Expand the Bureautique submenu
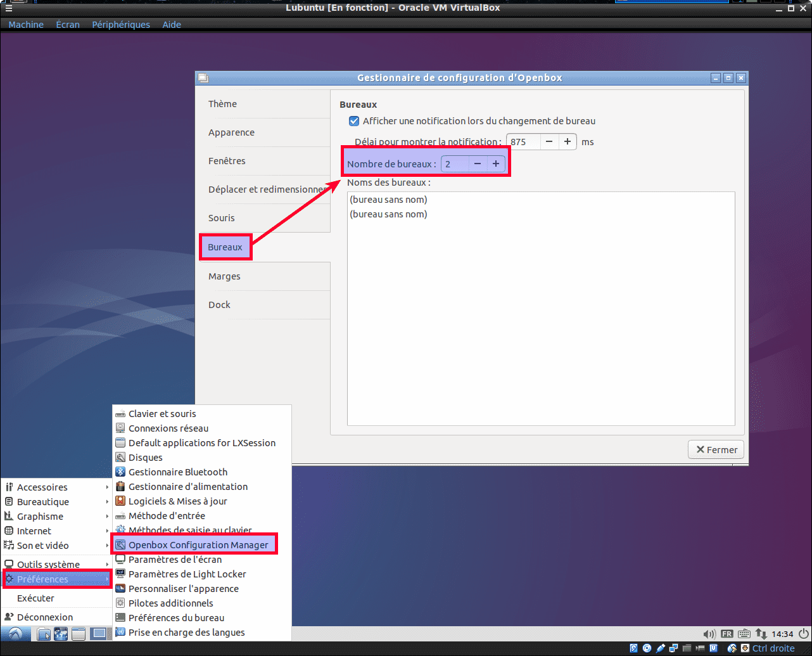 click(x=57, y=502)
